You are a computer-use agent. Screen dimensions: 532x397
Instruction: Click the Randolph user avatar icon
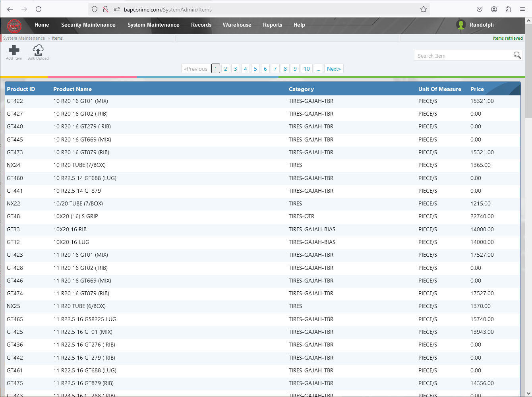[461, 25]
